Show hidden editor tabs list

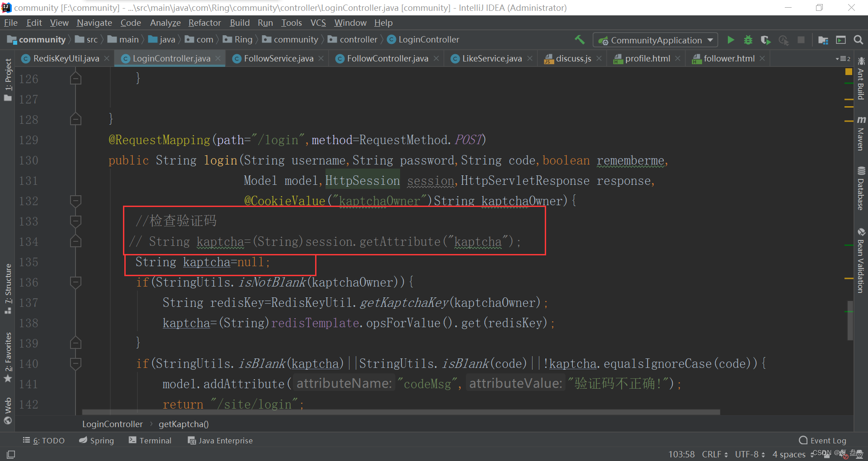point(843,59)
